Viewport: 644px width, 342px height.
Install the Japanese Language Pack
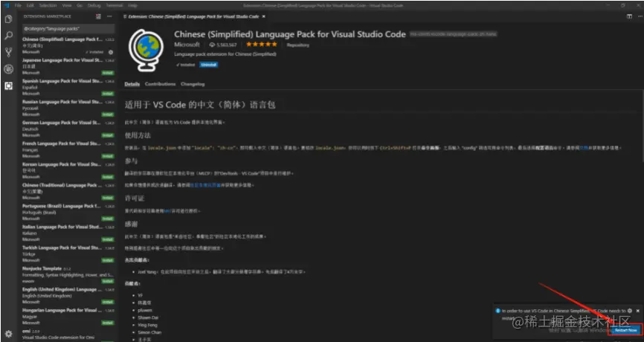pos(108,73)
